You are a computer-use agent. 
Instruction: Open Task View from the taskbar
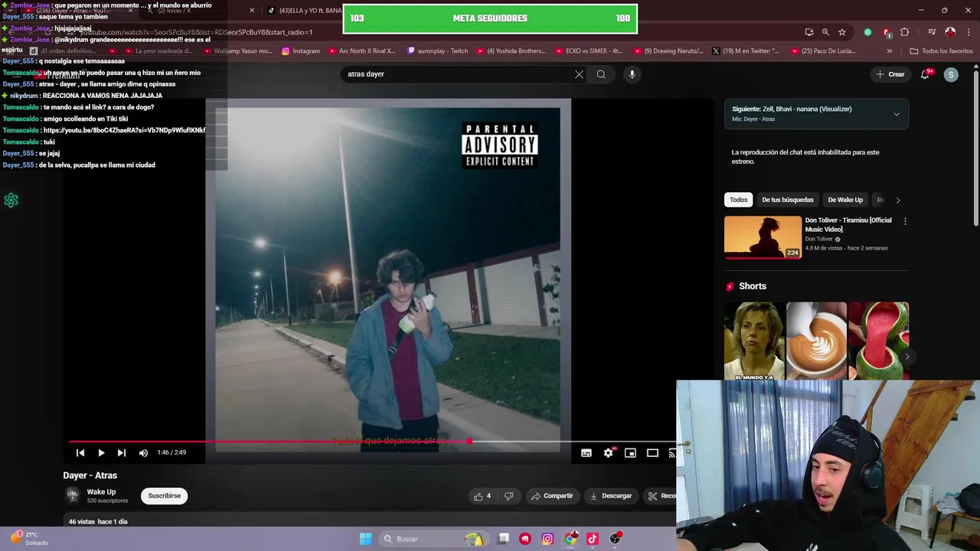coord(503,539)
